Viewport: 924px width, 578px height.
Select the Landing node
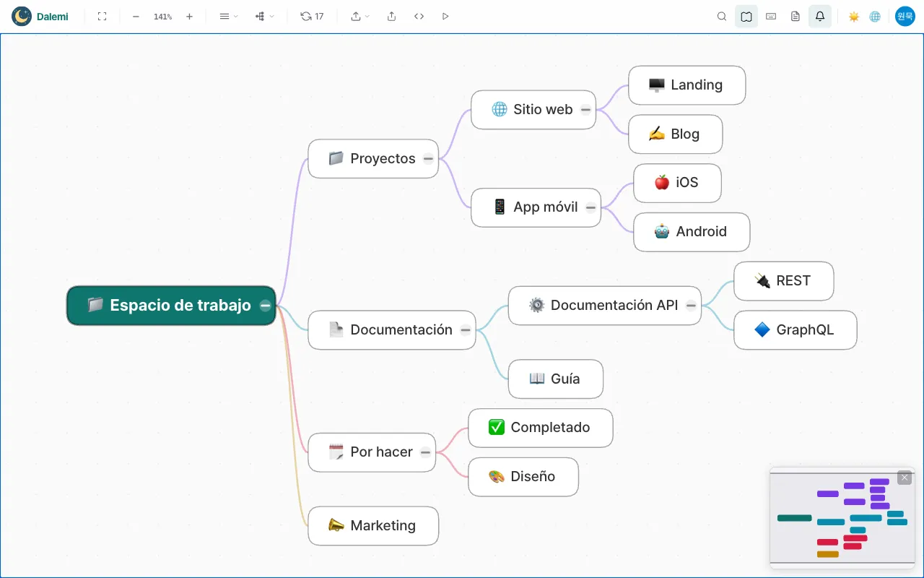[687, 85]
